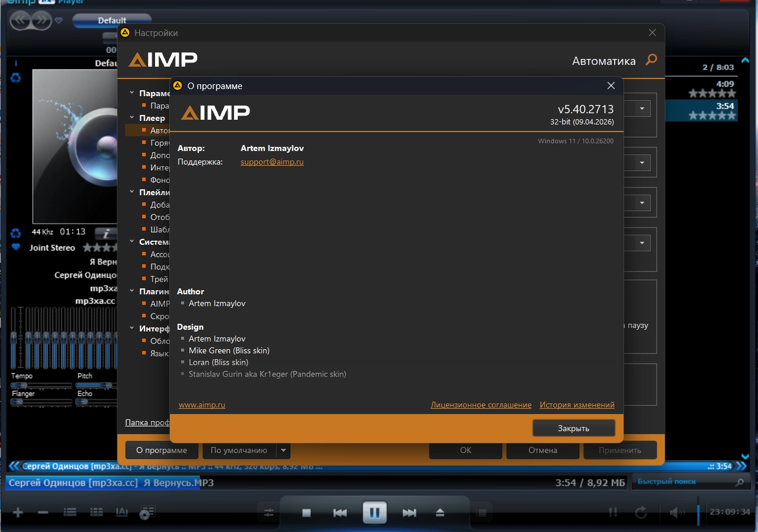The image size is (758, 532).
Task: Open the arrow next to По умолчанию
Action: tap(283, 451)
